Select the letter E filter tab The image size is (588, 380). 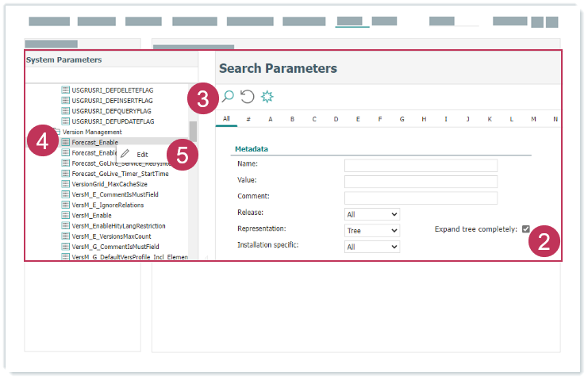point(358,120)
